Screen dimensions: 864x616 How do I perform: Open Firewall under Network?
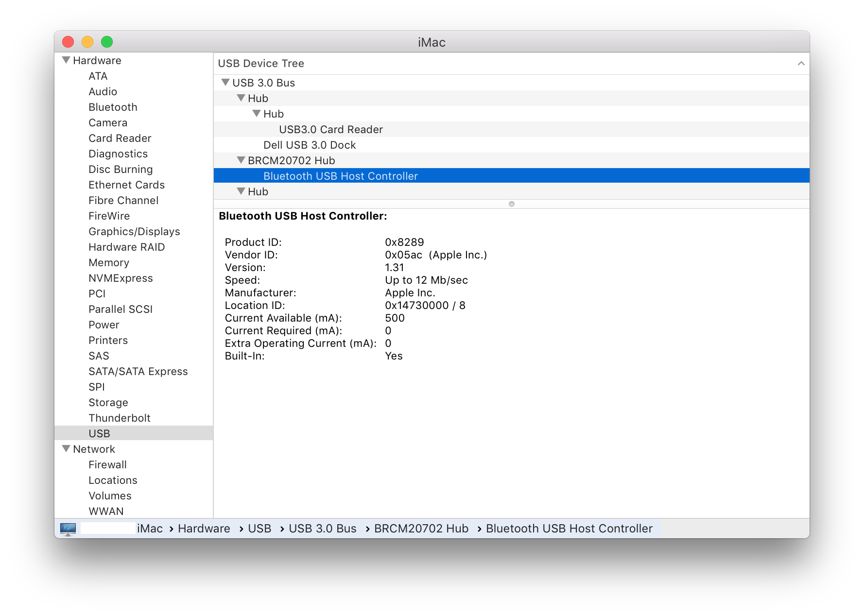134,465
